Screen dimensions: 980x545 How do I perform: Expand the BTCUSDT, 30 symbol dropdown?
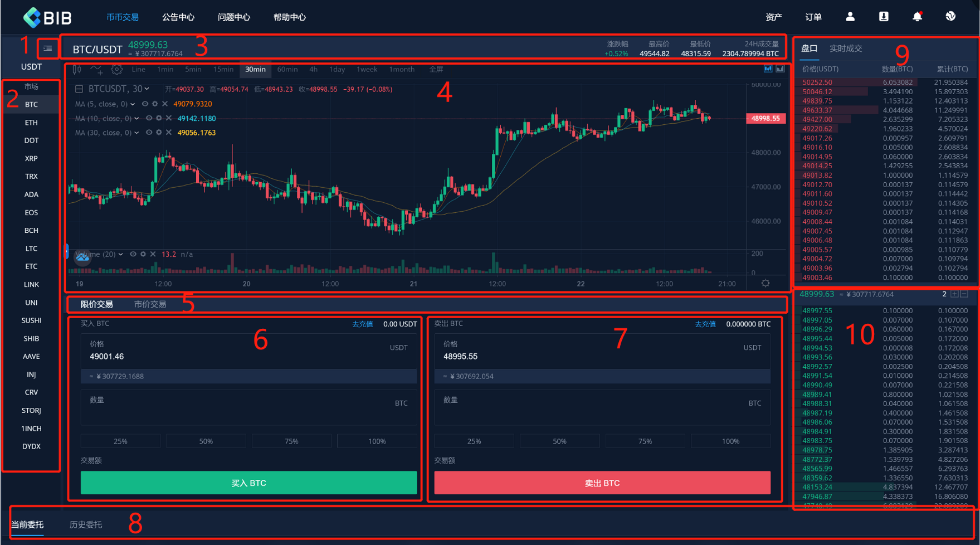147,89
